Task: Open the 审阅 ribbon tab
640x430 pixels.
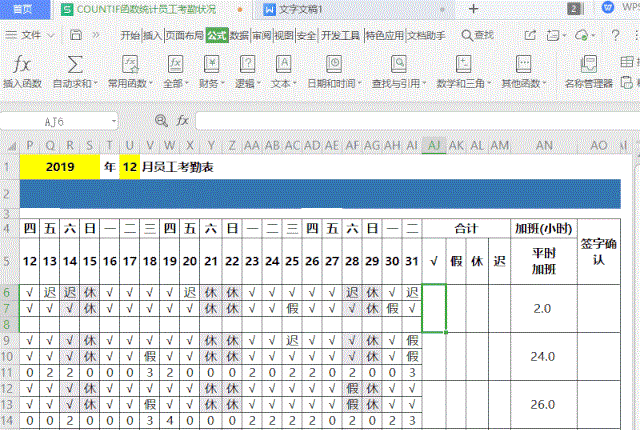Action: (x=262, y=35)
